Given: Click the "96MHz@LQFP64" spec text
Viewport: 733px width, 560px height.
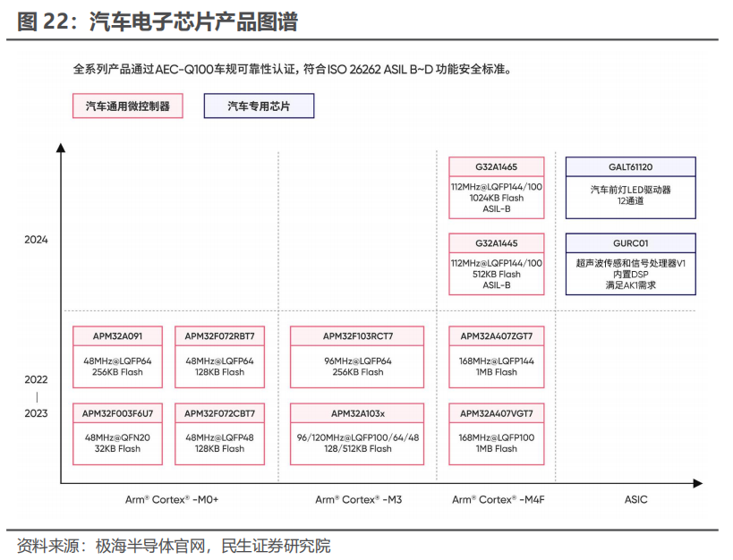Looking at the screenshot, I should coord(358,361).
